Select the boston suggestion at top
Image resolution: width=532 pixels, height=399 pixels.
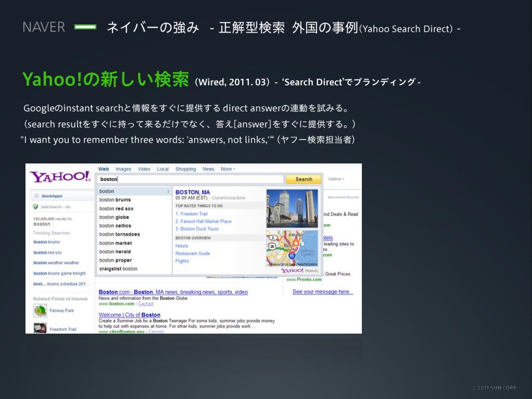(134, 191)
